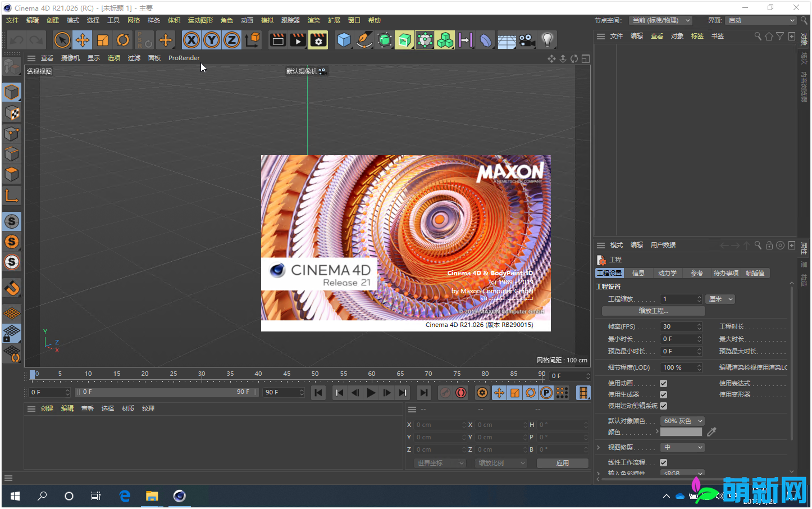This screenshot has height=509, width=812.
Task: Open File Explorer in the taskbar
Action: tap(152, 496)
